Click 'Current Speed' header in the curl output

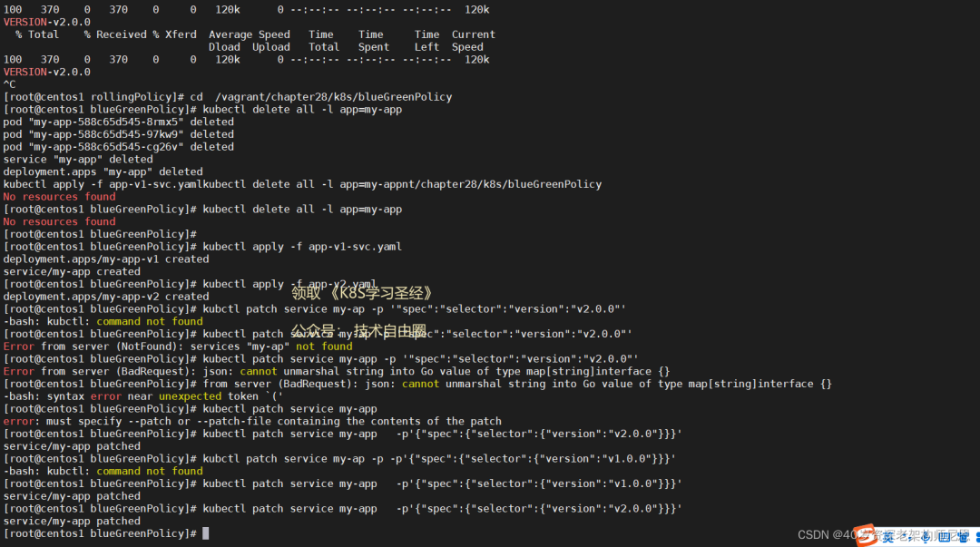pyautogui.click(x=473, y=41)
